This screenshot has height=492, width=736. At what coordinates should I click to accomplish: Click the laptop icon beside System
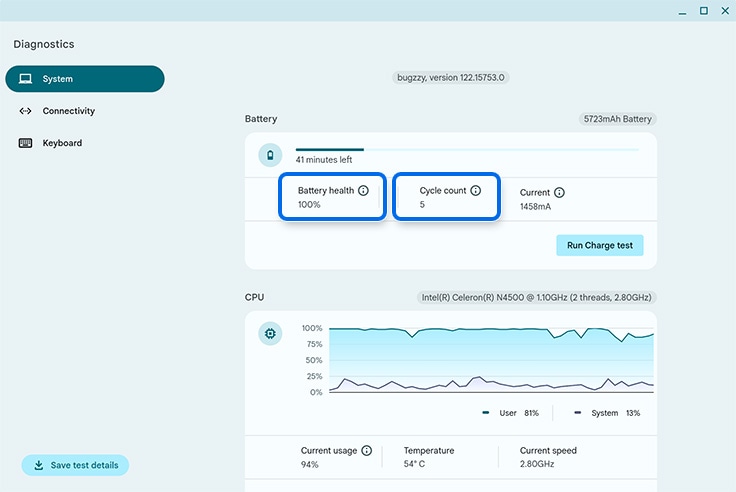[x=25, y=79]
